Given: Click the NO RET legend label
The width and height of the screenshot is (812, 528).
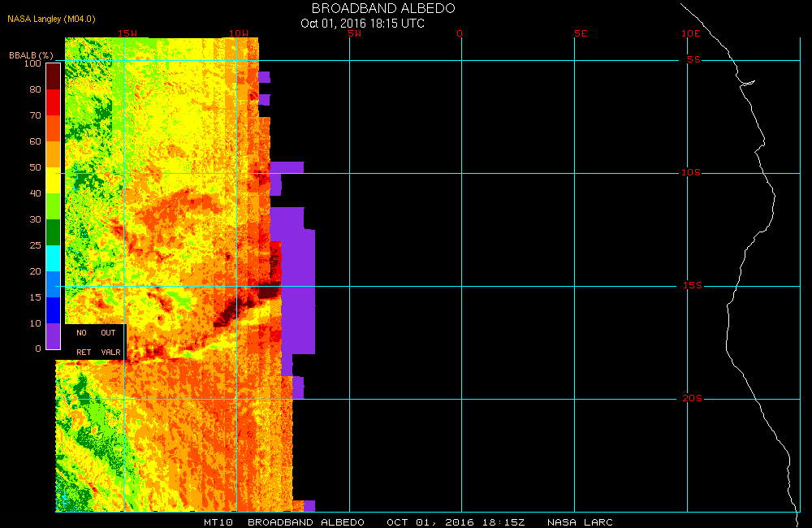Looking at the screenshot, I should 83,343.
